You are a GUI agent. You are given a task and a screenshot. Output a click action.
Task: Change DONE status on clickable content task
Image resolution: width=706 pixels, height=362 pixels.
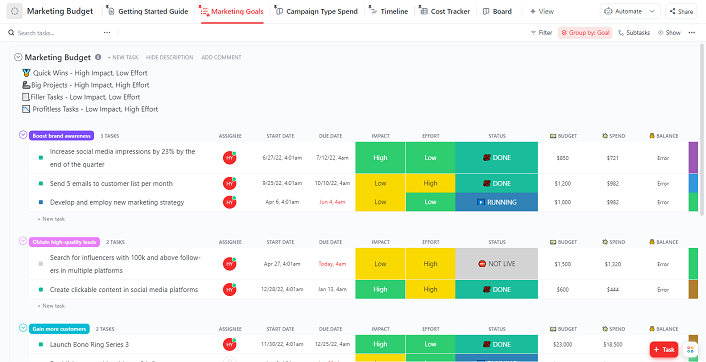(497, 290)
